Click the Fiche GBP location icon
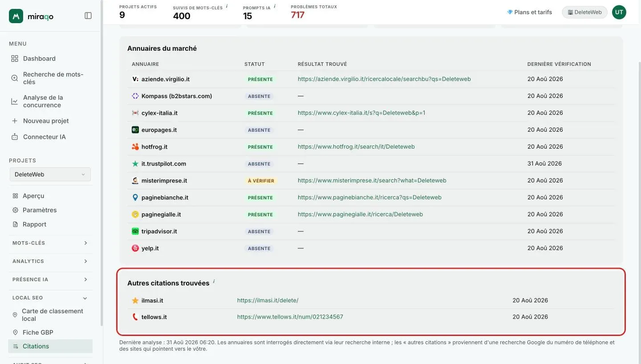The image size is (641, 364). [x=15, y=332]
